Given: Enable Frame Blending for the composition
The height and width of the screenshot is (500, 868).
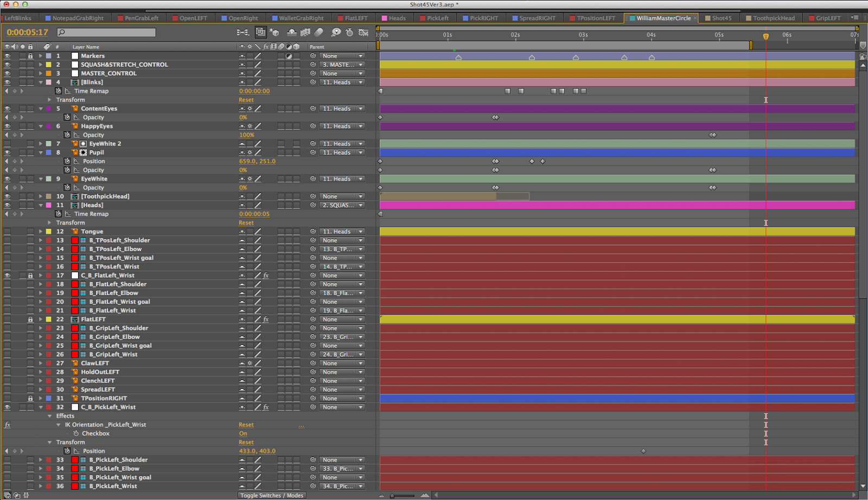Looking at the screenshot, I should pyautogui.click(x=305, y=33).
